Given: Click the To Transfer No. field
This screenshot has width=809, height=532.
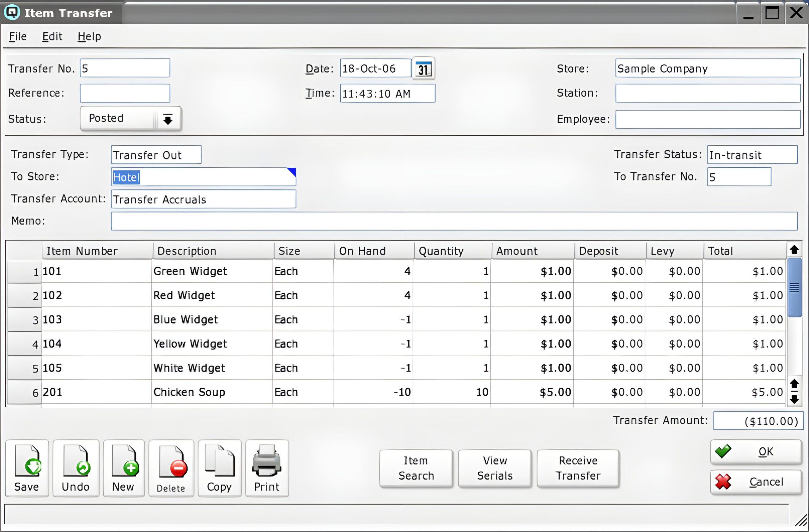Looking at the screenshot, I should [739, 177].
